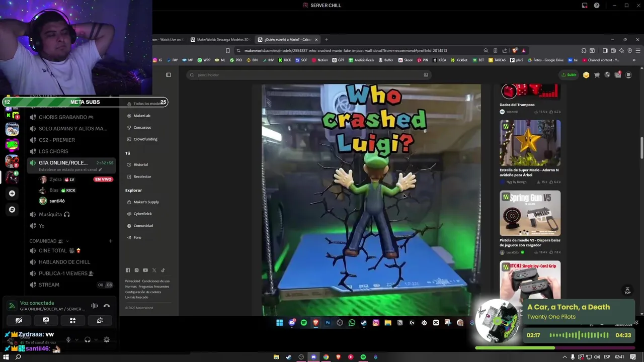Open Brave browser main menu
Screen dimensions: 644x362
pos(638,50)
